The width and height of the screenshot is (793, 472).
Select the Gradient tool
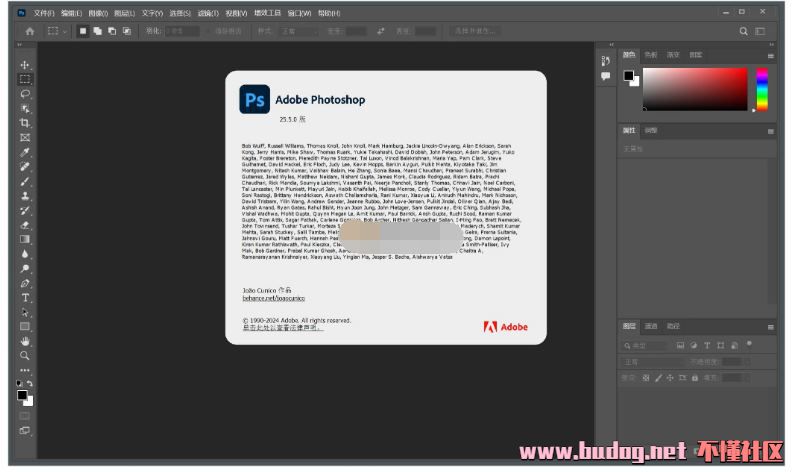[x=25, y=239]
